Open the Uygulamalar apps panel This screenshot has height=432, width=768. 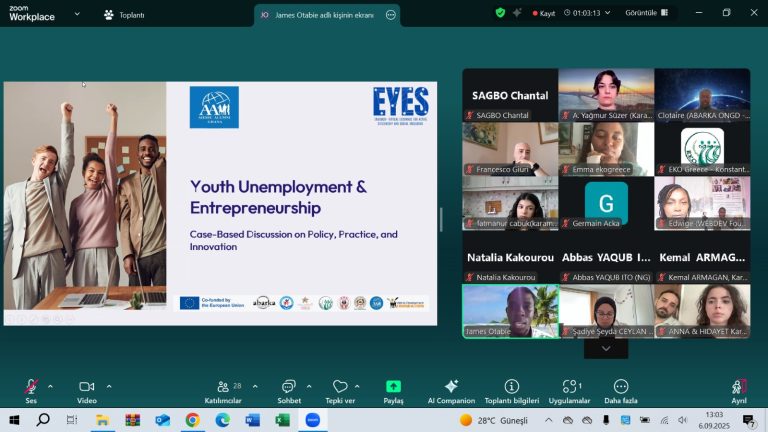[571, 388]
